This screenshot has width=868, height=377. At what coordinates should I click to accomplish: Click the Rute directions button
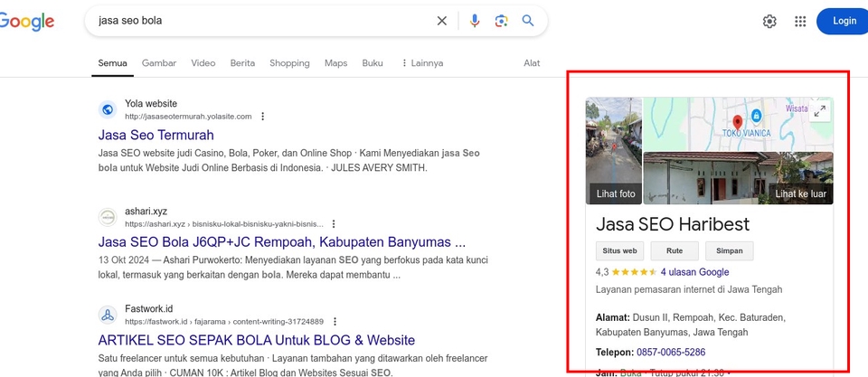[675, 250]
